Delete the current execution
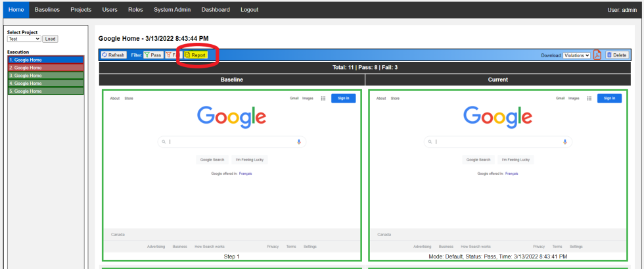644x269 pixels. pyautogui.click(x=616, y=55)
